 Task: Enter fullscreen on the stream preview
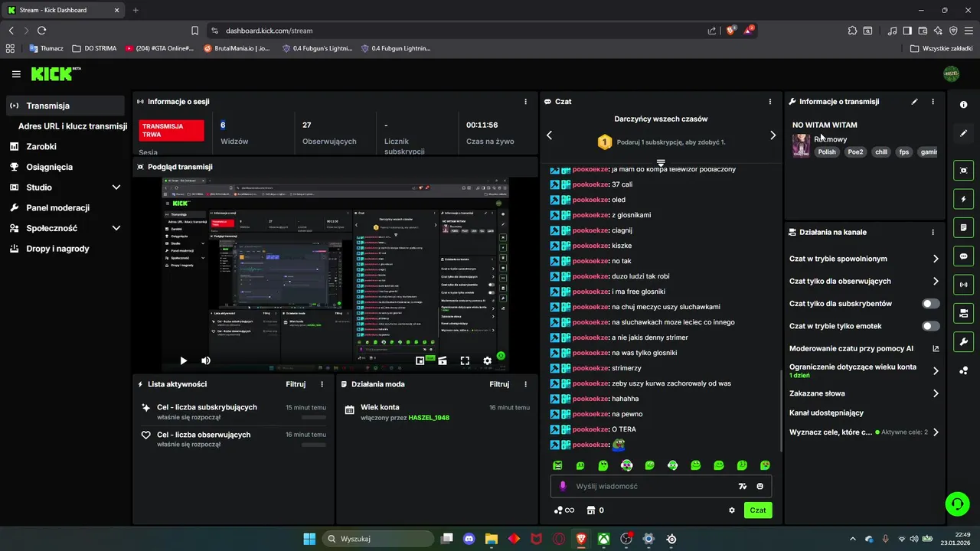pyautogui.click(x=465, y=360)
